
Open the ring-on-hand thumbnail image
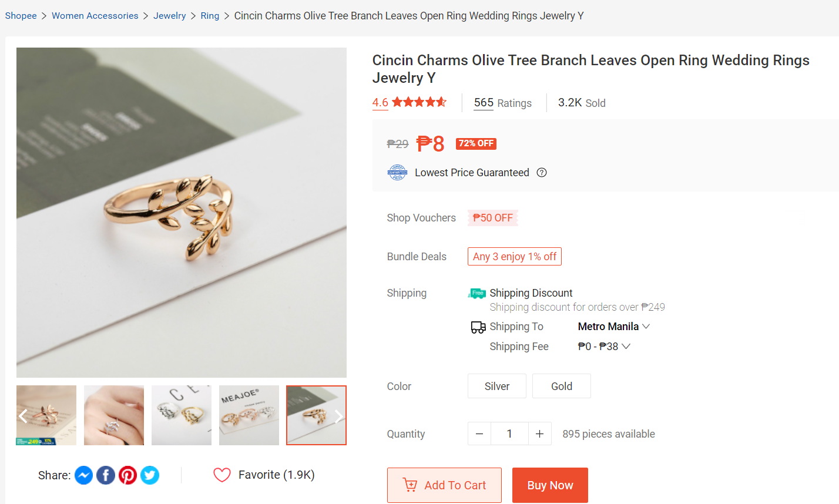[x=114, y=415]
